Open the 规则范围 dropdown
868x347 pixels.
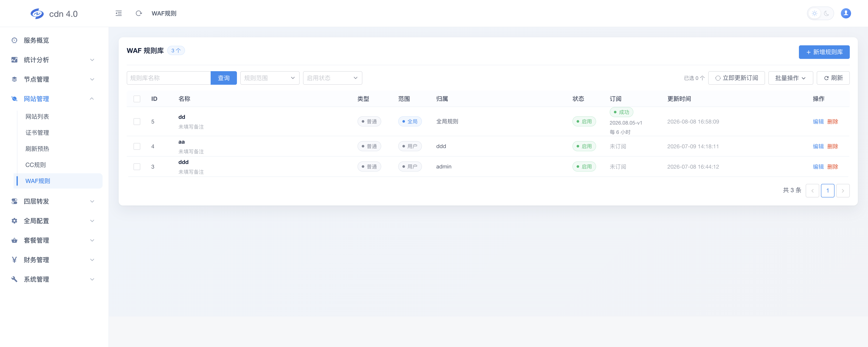[270, 78]
